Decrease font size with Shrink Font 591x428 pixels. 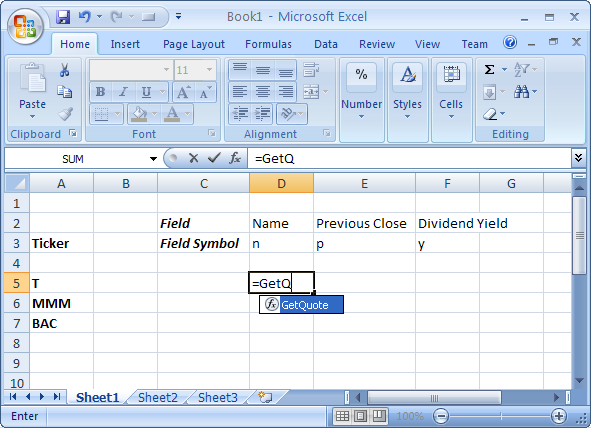[205, 92]
